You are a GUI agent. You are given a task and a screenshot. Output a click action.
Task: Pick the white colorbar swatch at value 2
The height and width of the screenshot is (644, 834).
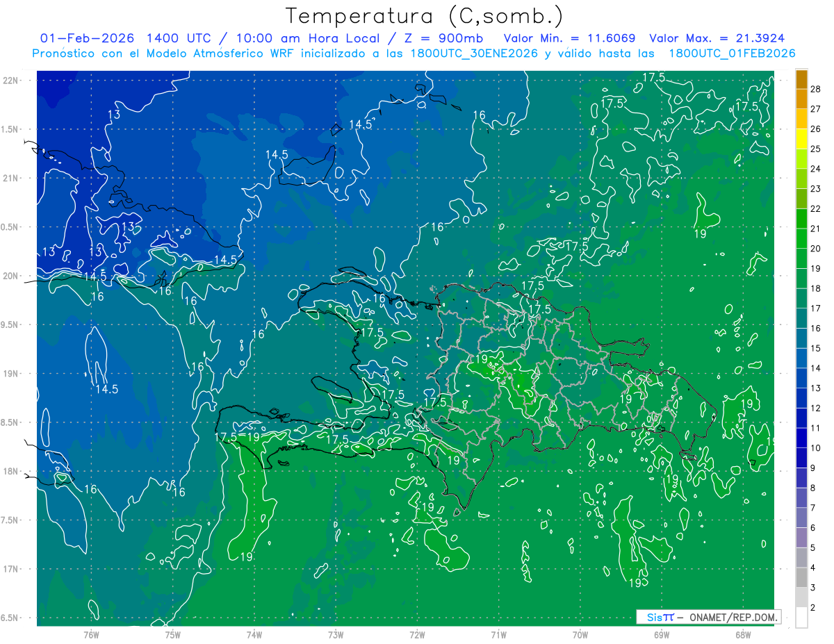[801, 617]
